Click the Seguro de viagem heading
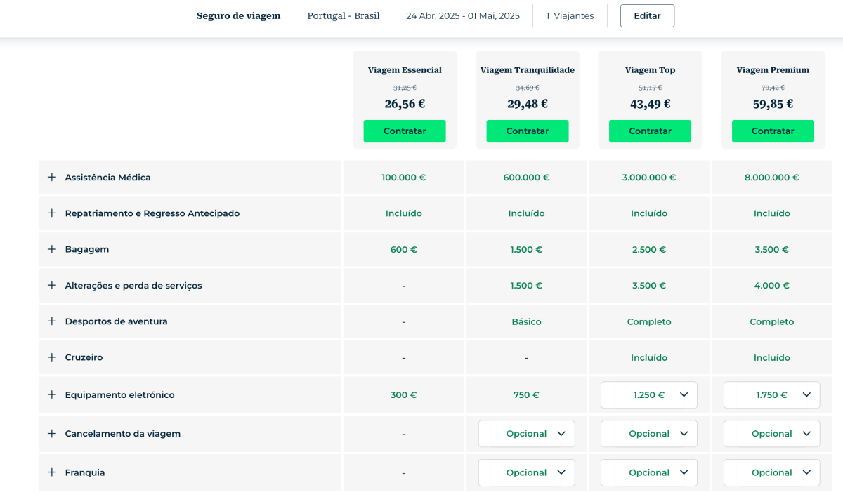This screenshot has width=843, height=504. coord(238,15)
